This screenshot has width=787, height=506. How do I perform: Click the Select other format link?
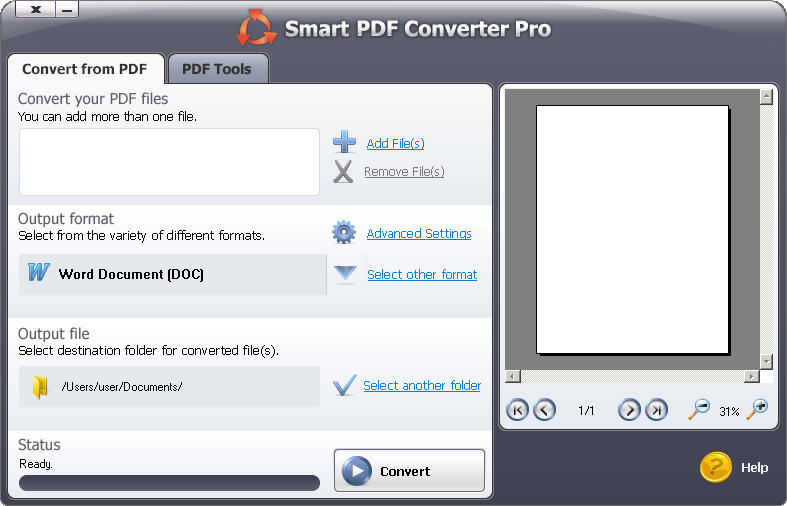pos(422,275)
